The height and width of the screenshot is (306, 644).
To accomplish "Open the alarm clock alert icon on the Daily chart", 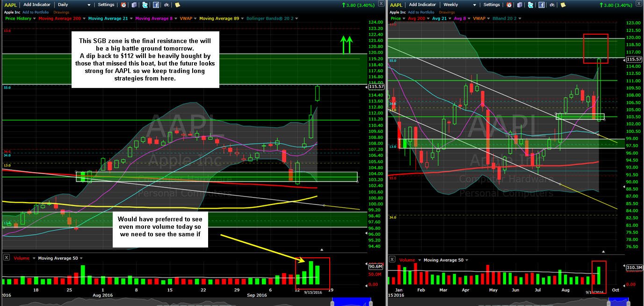I will tap(123, 5).
